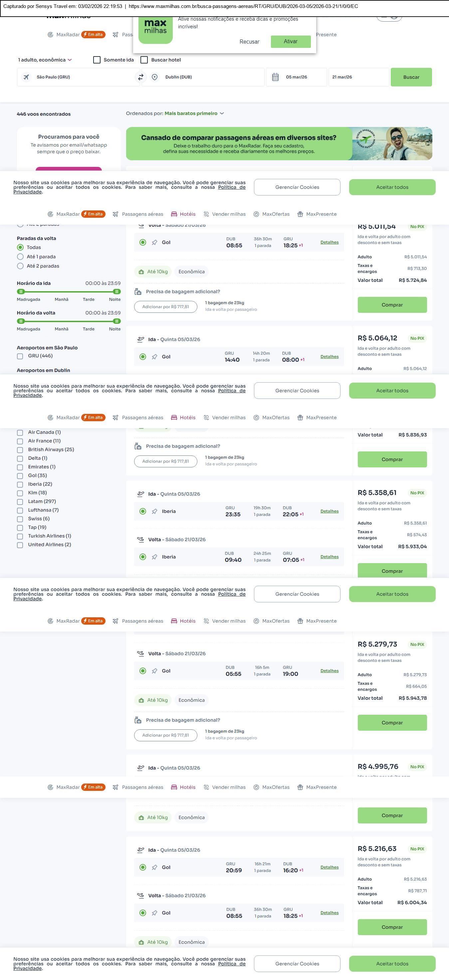Screen dimensions: 449x980
Task: Click pin icon on Gol 05:55 return flight
Action: tap(154, 671)
